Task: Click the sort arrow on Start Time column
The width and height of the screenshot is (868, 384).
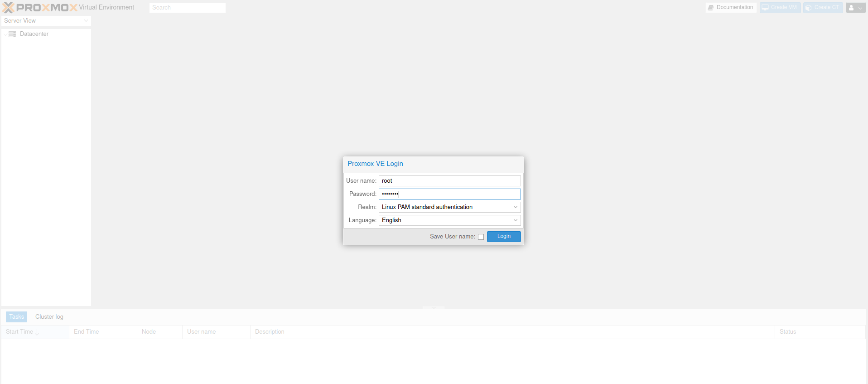Action: click(37, 332)
